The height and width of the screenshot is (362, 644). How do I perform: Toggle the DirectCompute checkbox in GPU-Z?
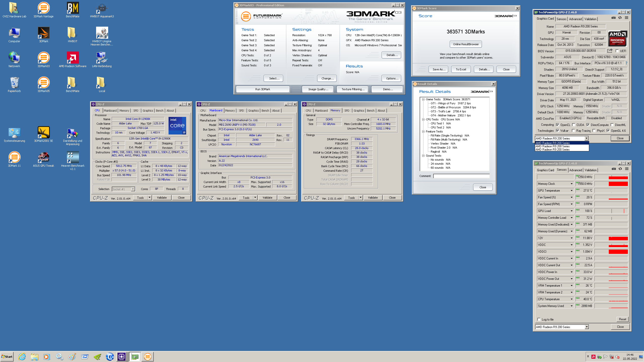click(588, 125)
